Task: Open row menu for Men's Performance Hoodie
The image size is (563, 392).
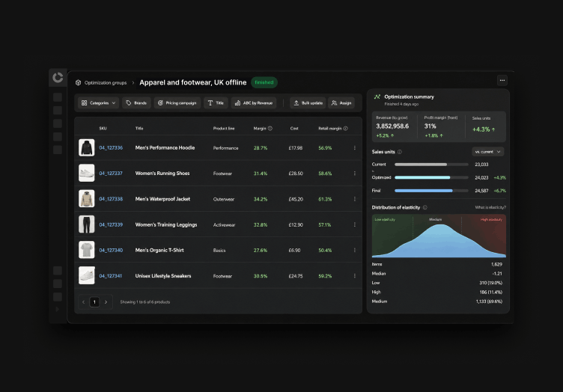Action: [355, 148]
